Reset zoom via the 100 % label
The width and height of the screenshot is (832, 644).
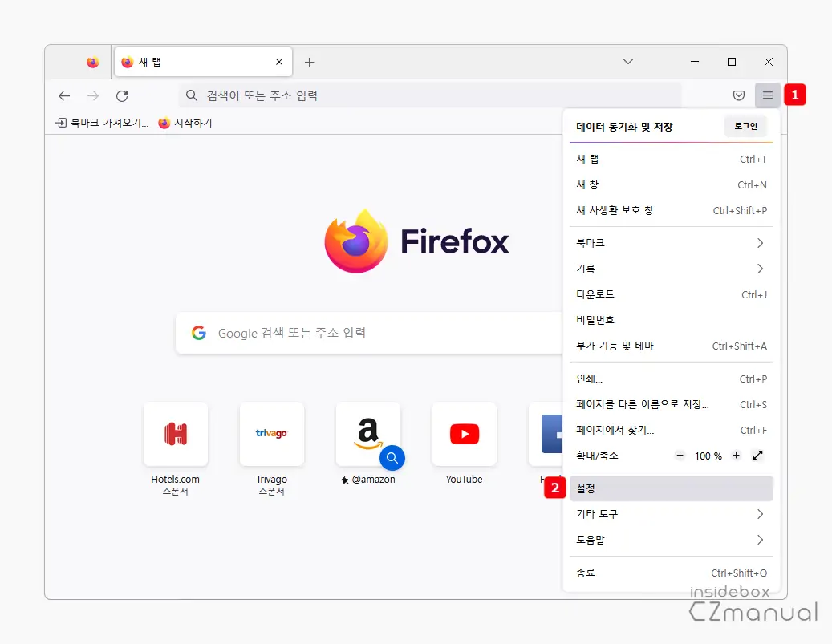pos(708,456)
